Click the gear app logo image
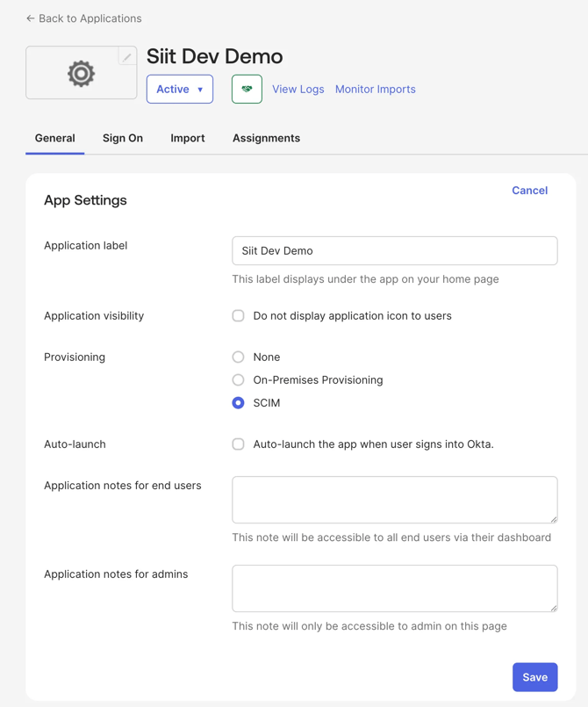 [x=81, y=74]
